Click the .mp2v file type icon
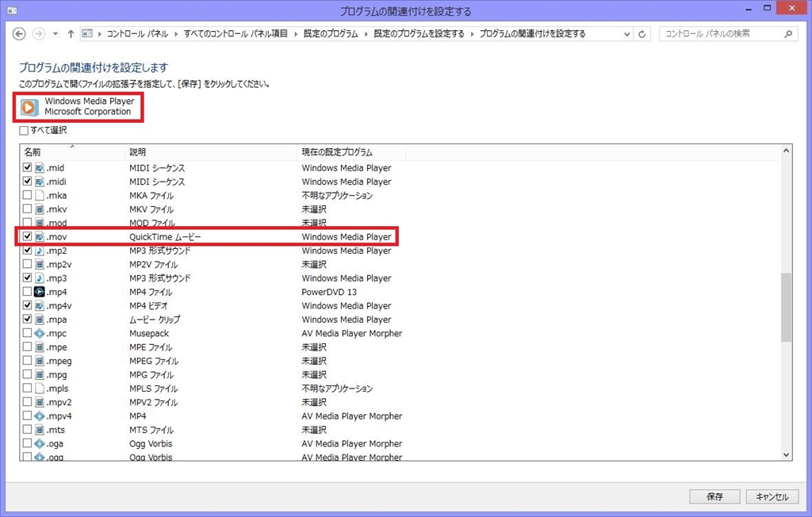The width and height of the screenshot is (812, 517). click(40, 264)
